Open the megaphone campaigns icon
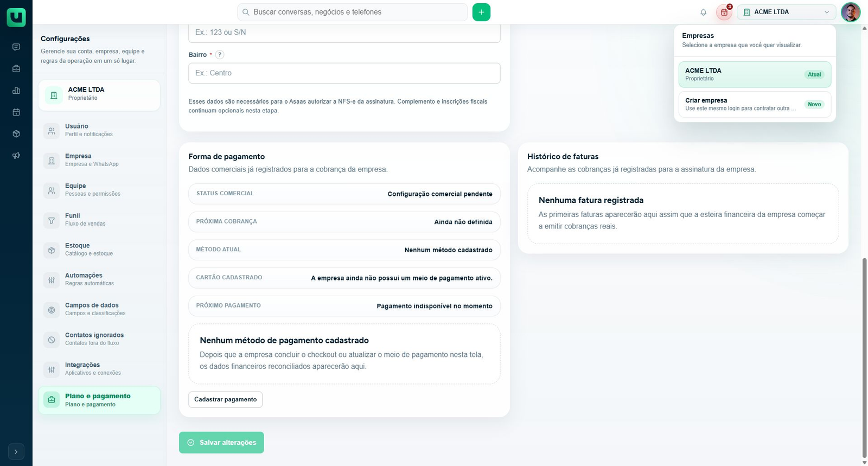Screen dimensions: 868x466 click(x=16, y=156)
